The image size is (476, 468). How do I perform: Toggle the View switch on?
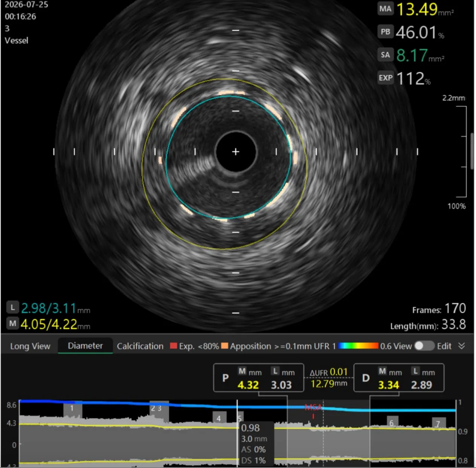pos(424,346)
